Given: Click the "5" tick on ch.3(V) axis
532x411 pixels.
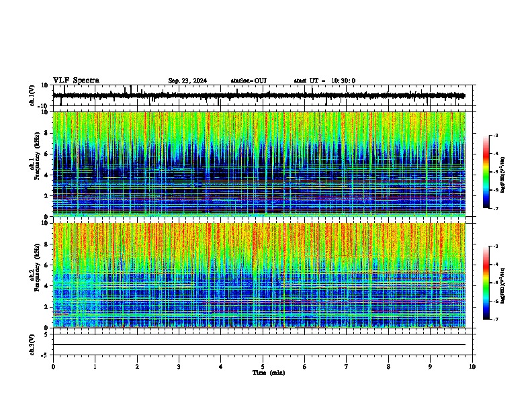Looking at the screenshot, I should [46, 334].
